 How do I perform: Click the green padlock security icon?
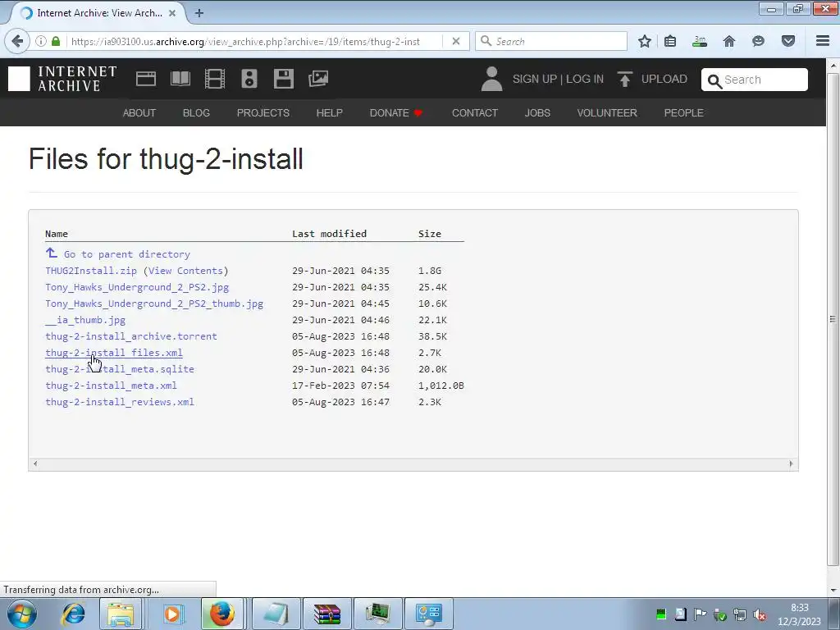point(56,41)
